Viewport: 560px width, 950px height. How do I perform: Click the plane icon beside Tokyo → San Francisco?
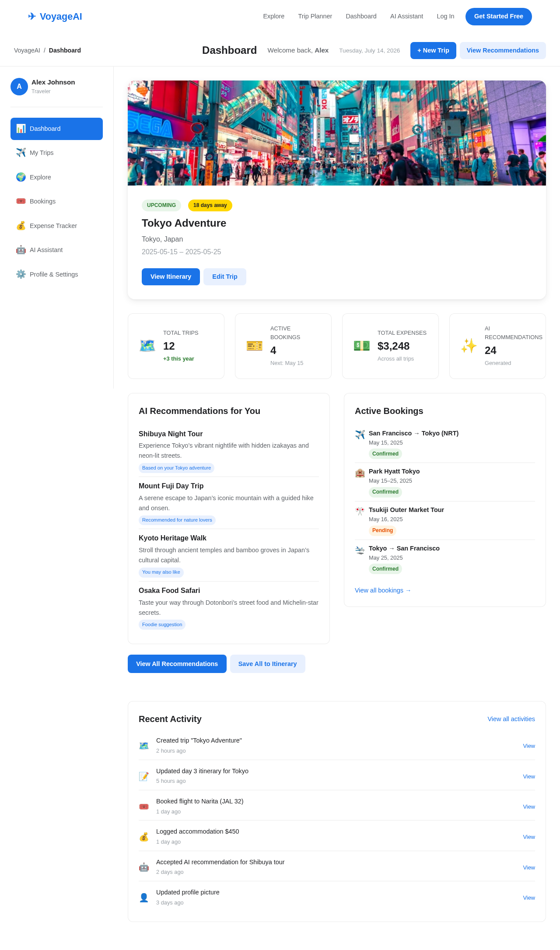point(360,550)
